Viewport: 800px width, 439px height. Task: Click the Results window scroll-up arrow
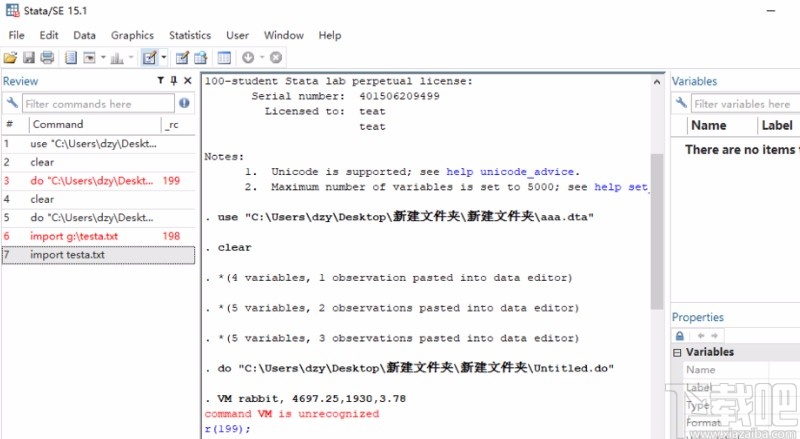[657, 82]
